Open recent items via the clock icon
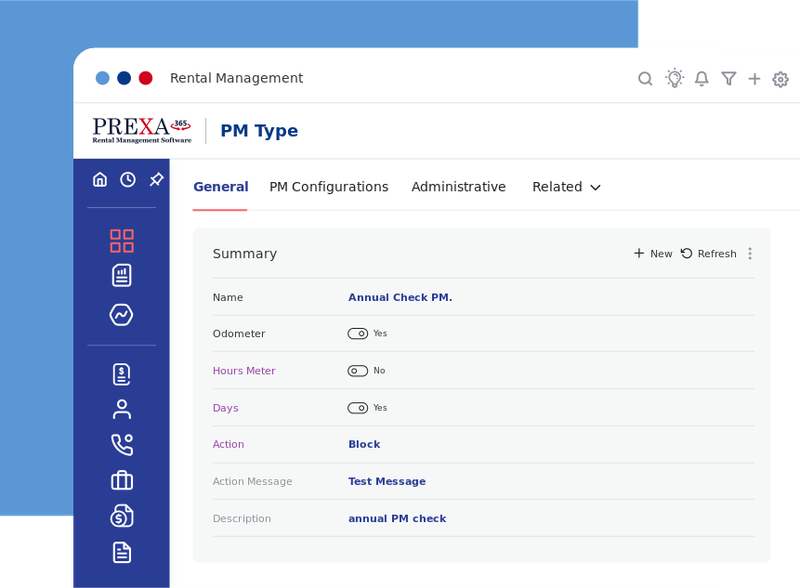800x588 pixels. coord(126,178)
